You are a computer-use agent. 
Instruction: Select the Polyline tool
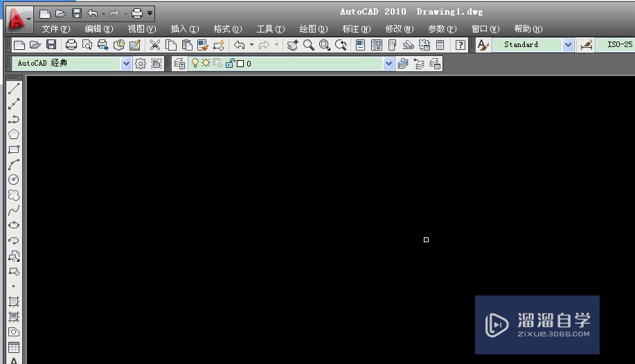pos(14,119)
